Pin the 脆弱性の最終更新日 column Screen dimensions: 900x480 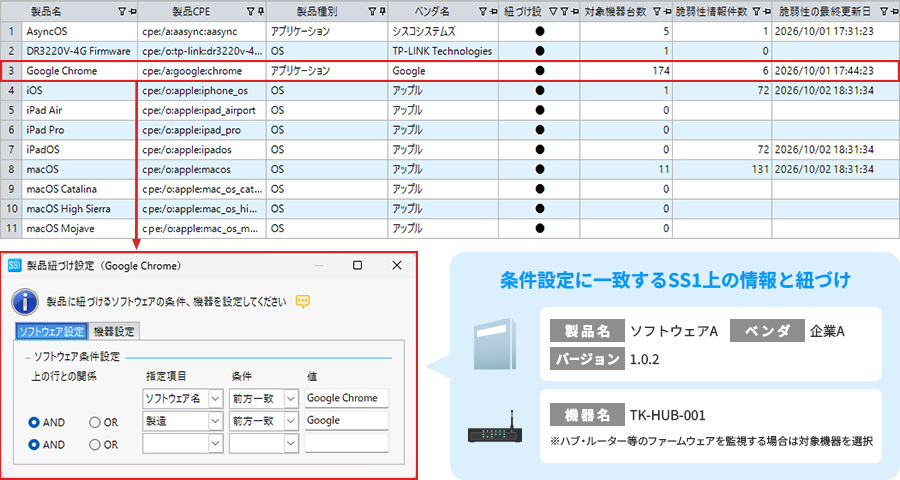click(895, 11)
